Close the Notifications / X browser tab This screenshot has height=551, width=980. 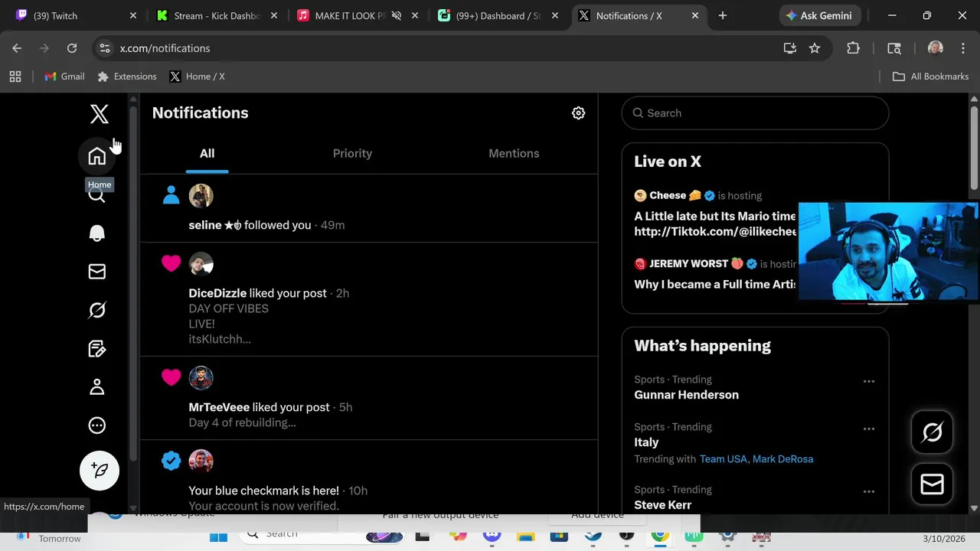click(x=694, y=15)
